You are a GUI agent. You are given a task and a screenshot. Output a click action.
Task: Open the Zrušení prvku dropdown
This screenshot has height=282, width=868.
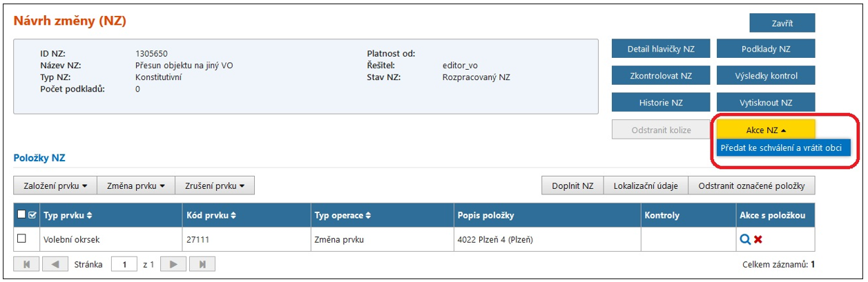pos(215,185)
